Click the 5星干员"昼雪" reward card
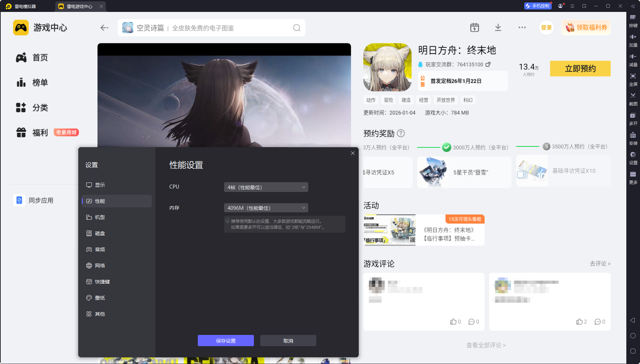 464,172
